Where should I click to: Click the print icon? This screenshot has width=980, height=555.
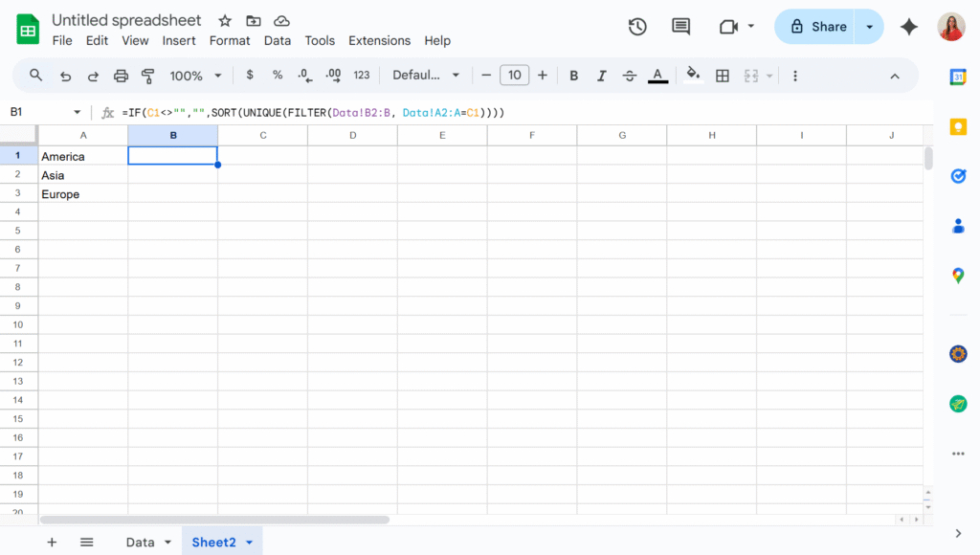[121, 76]
